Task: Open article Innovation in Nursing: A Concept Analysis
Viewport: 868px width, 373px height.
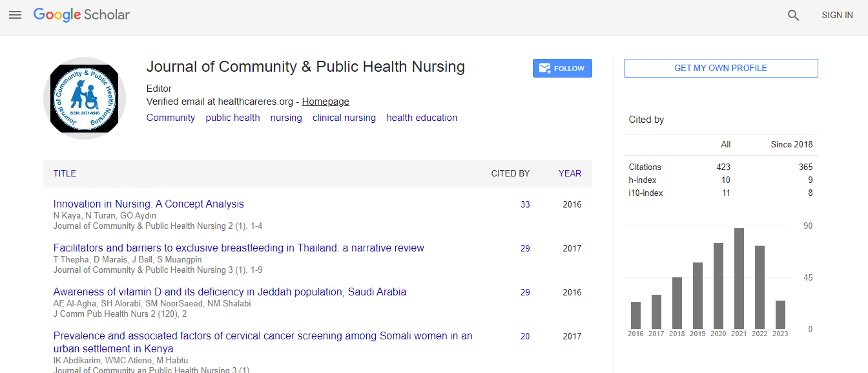Action: [x=149, y=204]
